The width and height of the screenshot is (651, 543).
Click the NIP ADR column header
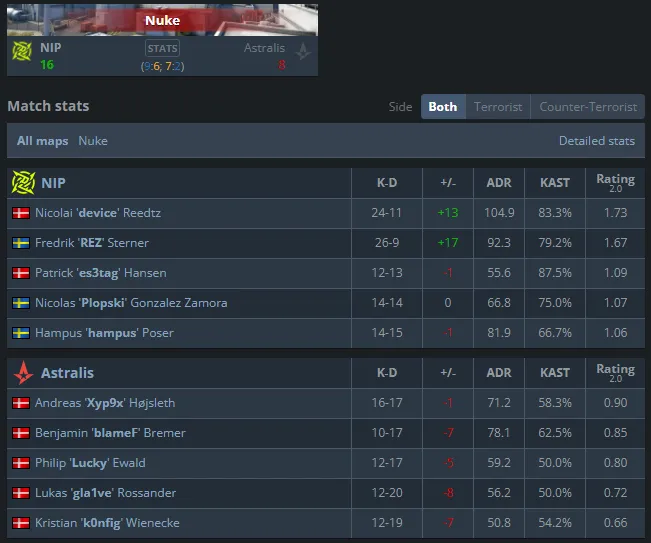[x=499, y=183]
